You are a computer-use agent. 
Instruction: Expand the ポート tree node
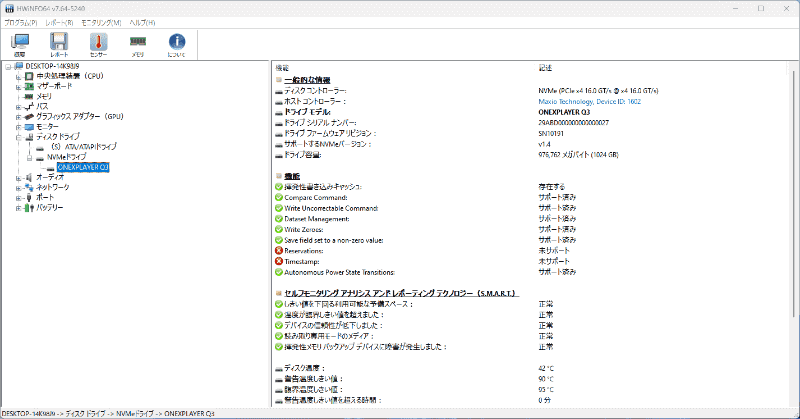tap(18, 198)
